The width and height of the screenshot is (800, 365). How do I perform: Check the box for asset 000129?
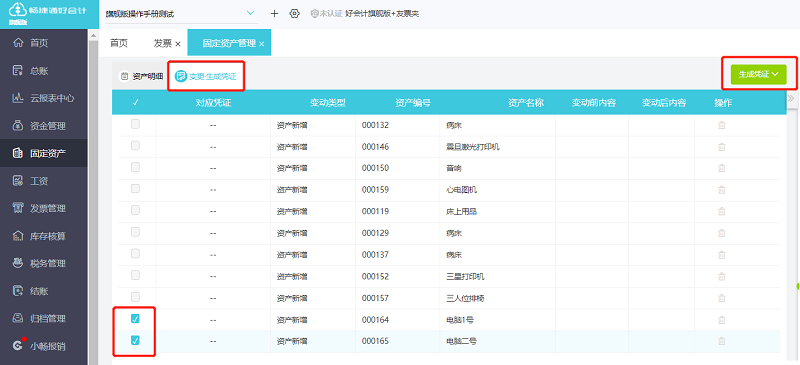(x=135, y=232)
